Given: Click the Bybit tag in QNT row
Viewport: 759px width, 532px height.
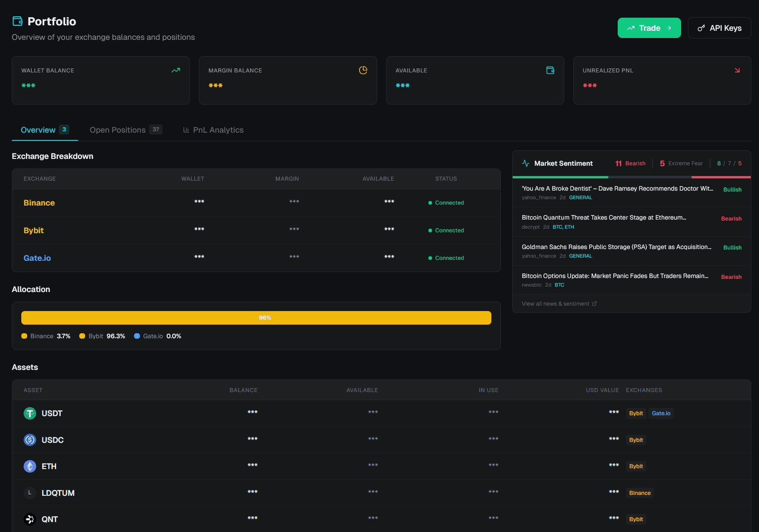Looking at the screenshot, I should point(636,519).
